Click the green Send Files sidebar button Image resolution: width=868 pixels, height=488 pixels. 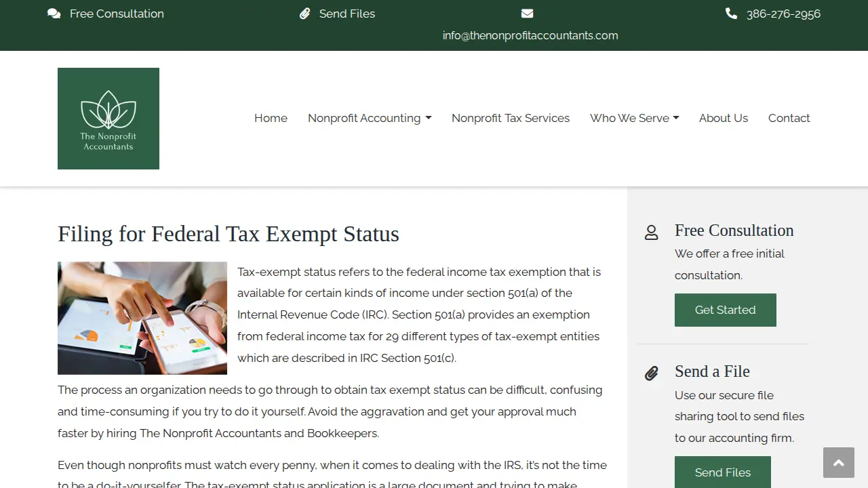723,472
